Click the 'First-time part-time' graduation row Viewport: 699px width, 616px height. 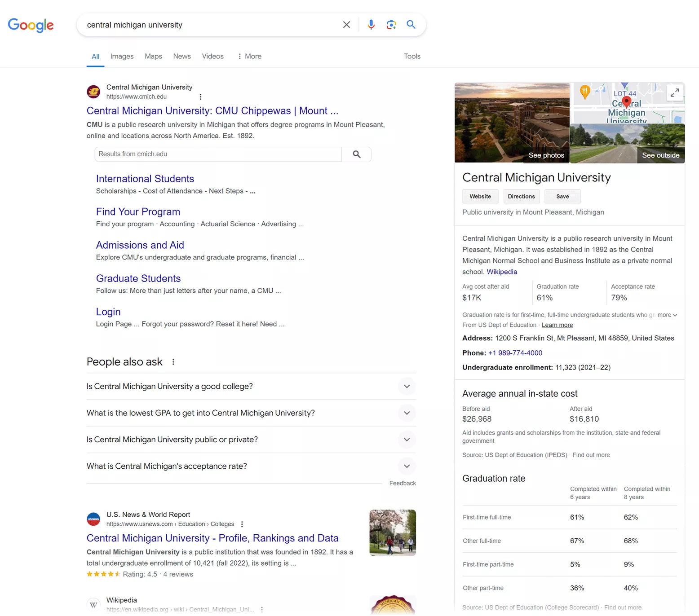(x=570, y=565)
